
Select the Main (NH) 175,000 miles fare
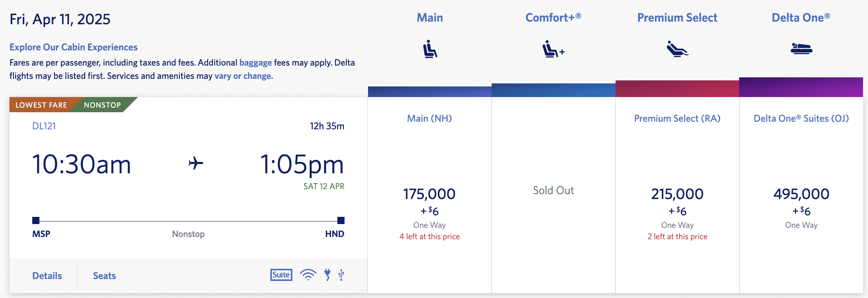click(x=429, y=194)
